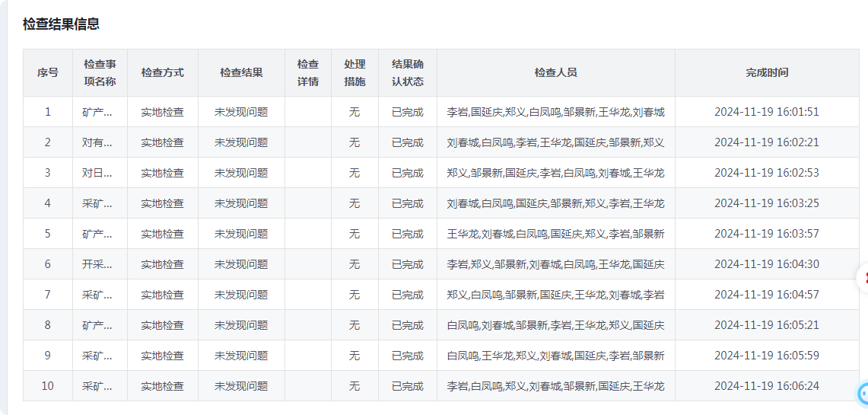The height and width of the screenshot is (415, 868).
Task: Click the 结果确认状态 column header
Action: coord(408,72)
